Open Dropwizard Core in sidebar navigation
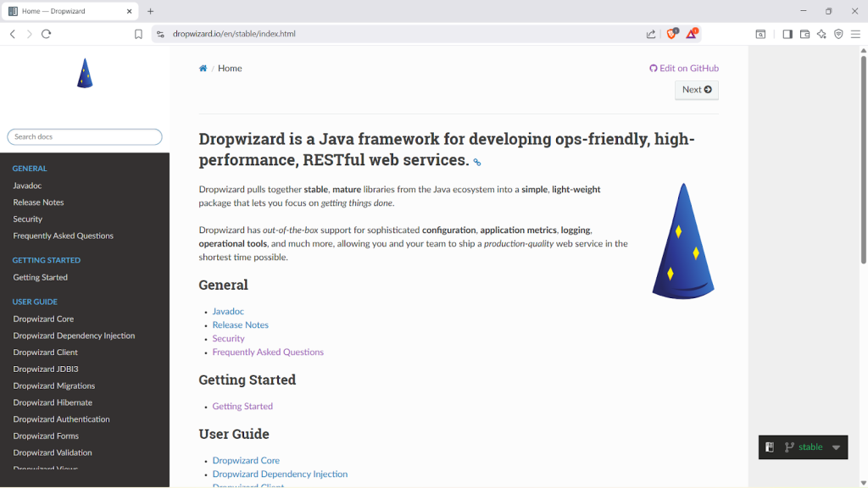The image size is (868, 488). (x=43, y=319)
